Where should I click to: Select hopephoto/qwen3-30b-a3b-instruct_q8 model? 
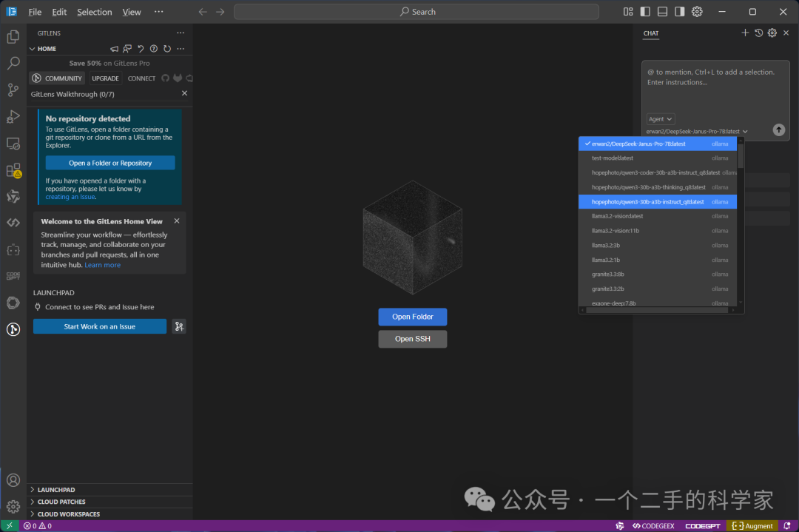pos(658,202)
